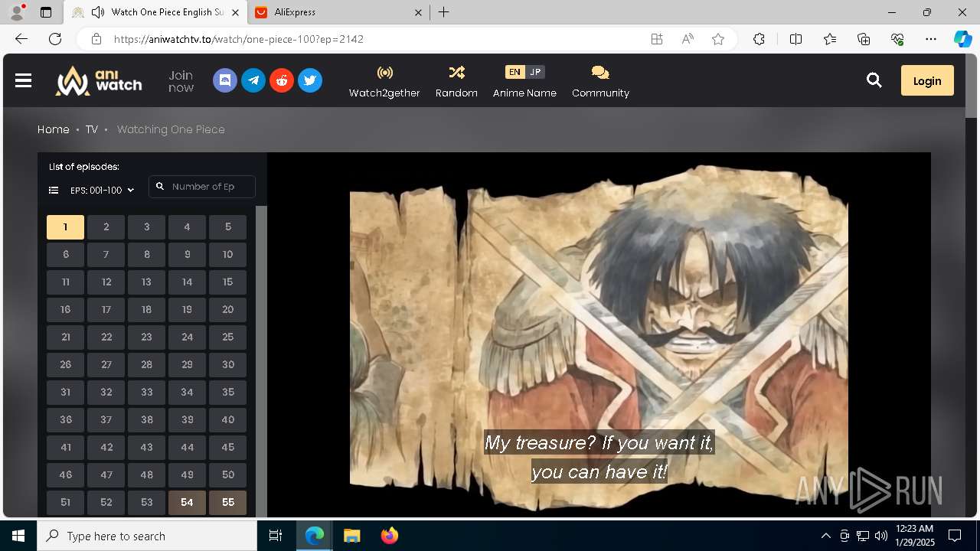Open the browser profile icon
Image resolution: width=980 pixels, height=551 pixels.
tap(17, 12)
